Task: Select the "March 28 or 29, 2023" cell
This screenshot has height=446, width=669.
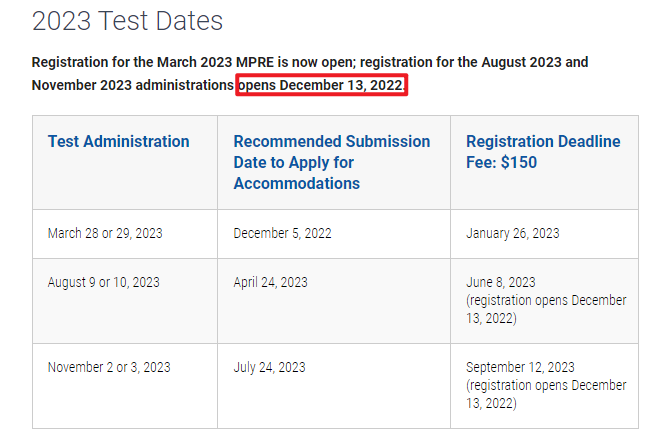Action: (x=105, y=234)
